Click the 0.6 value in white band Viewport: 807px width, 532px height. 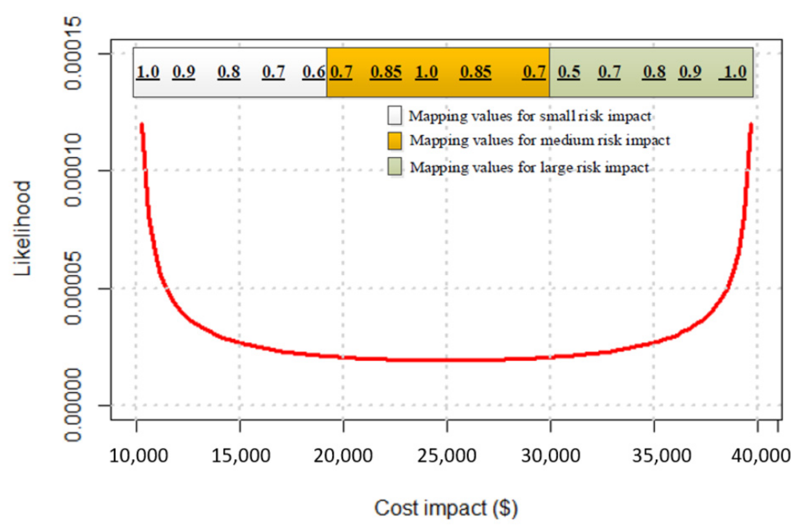point(314,72)
